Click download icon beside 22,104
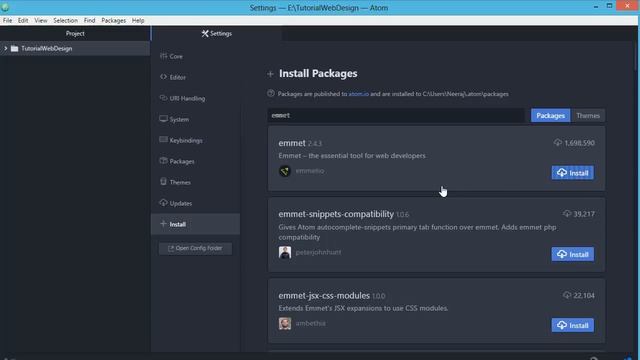The width and height of the screenshot is (640, 360). (x=567, y=295)
